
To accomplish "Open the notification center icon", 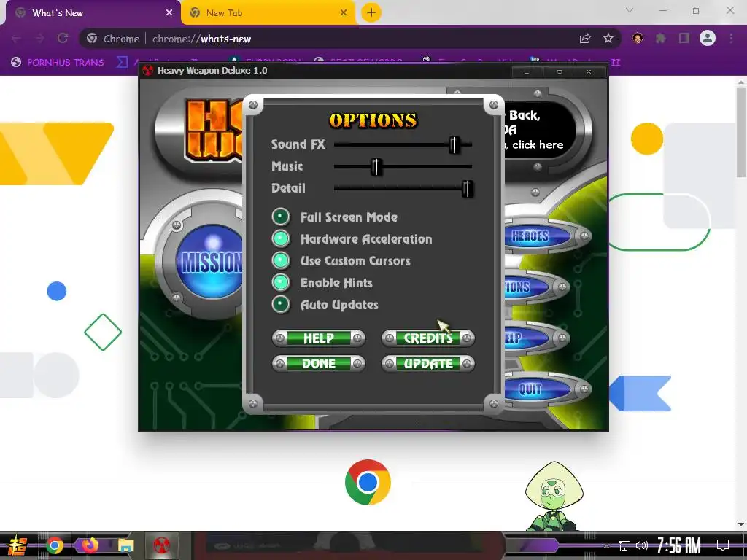I will pos(723,545).
